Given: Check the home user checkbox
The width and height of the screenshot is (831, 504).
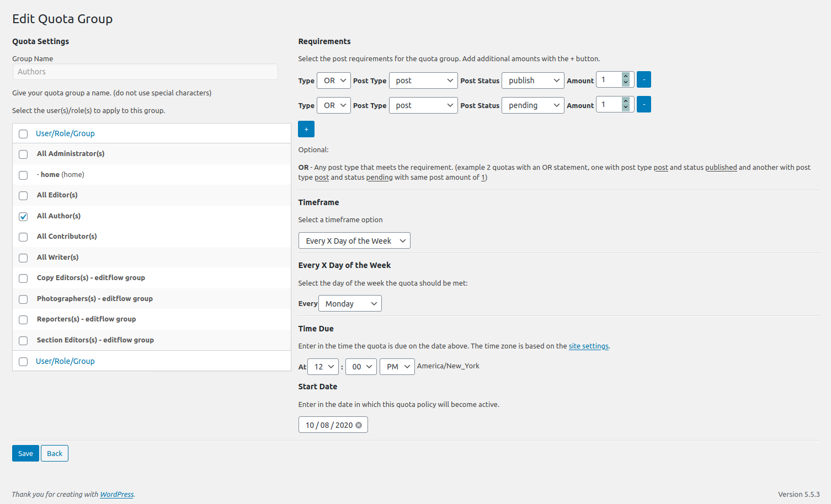Looking at the screenshot, I should [23, 175].
